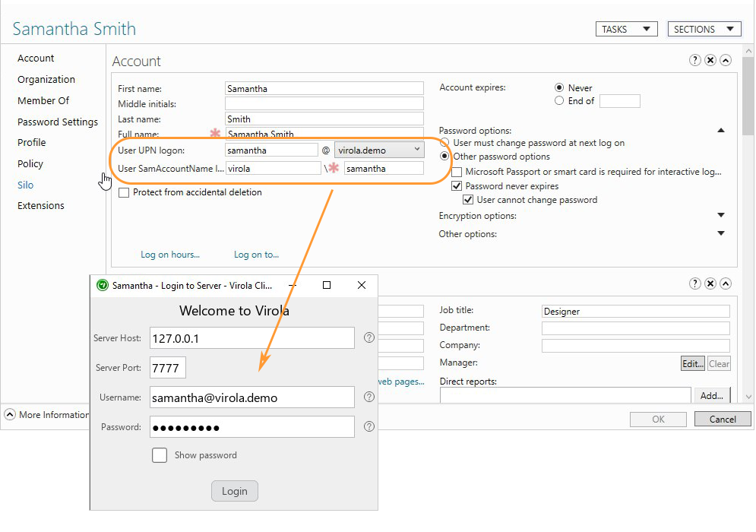Open the Log on hours link
The width and height of the screenshot is (756, 532).
pyautogui.click(x=170, y=255)
